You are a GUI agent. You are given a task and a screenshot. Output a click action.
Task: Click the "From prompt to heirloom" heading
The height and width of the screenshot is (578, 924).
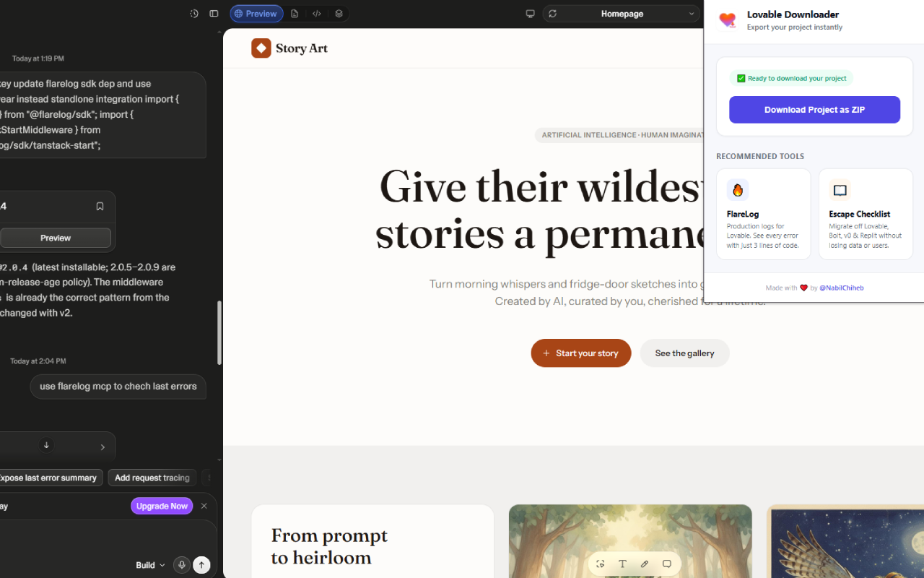click(x=329, y=546)
